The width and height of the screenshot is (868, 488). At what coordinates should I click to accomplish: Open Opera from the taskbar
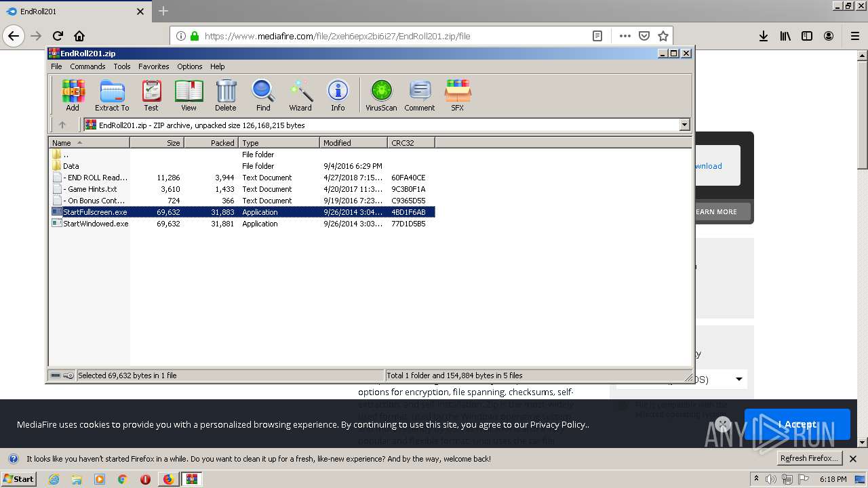pyautogui.click(x=145, y=479)
